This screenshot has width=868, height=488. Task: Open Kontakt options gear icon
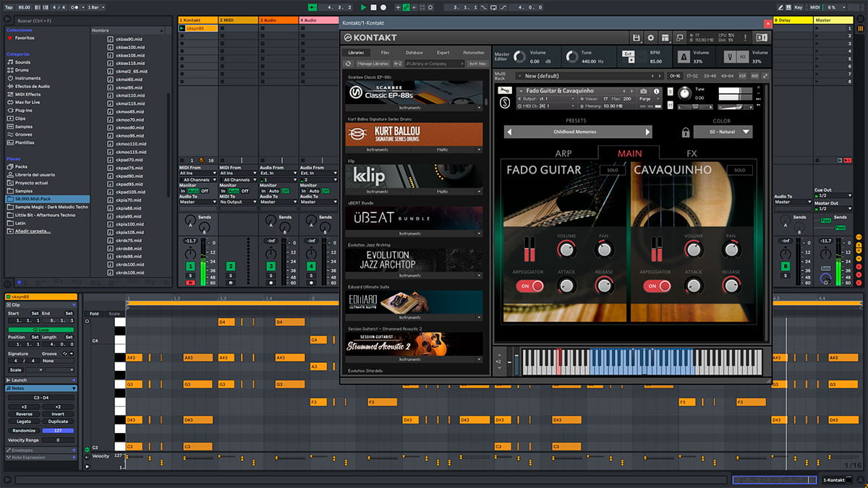pos(650,38)
